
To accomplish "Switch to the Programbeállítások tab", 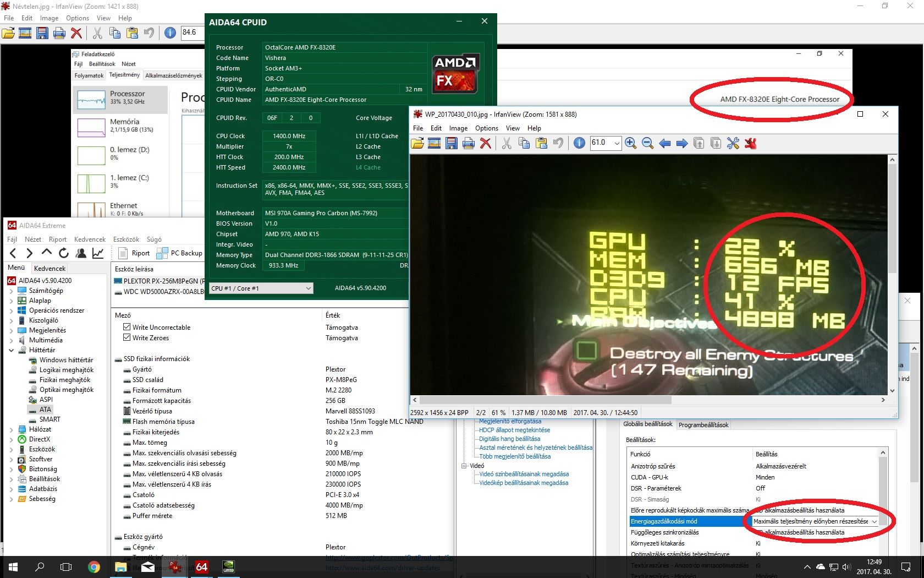I will 703,425.
